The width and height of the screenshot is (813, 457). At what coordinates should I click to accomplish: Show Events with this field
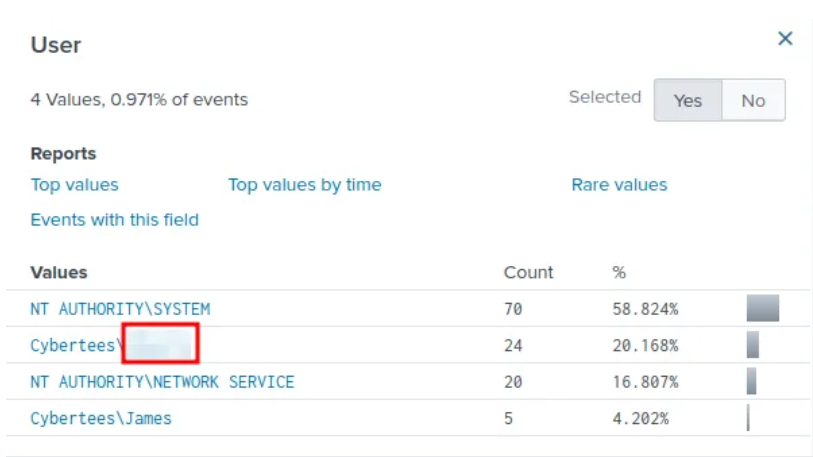click(x=115, y=220)
